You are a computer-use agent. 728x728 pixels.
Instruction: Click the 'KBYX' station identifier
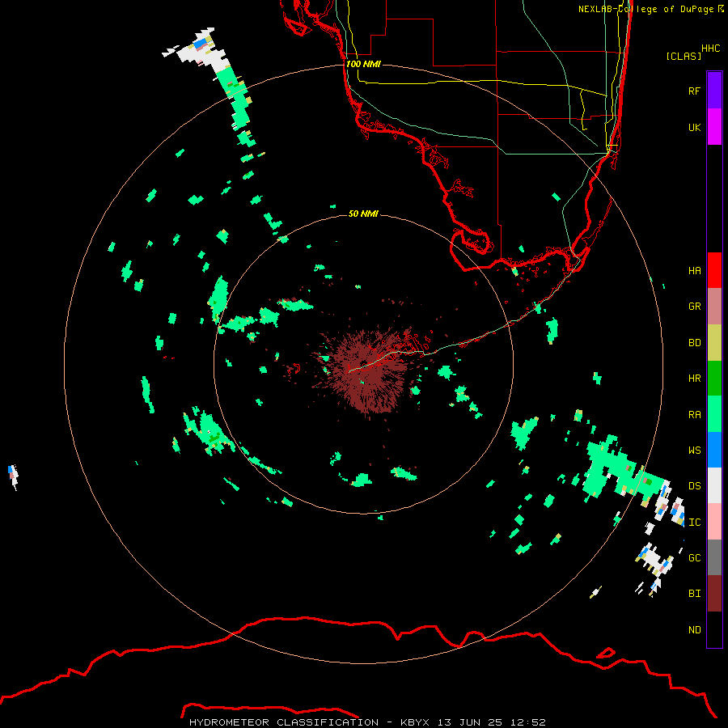click(x=415, y=722)
